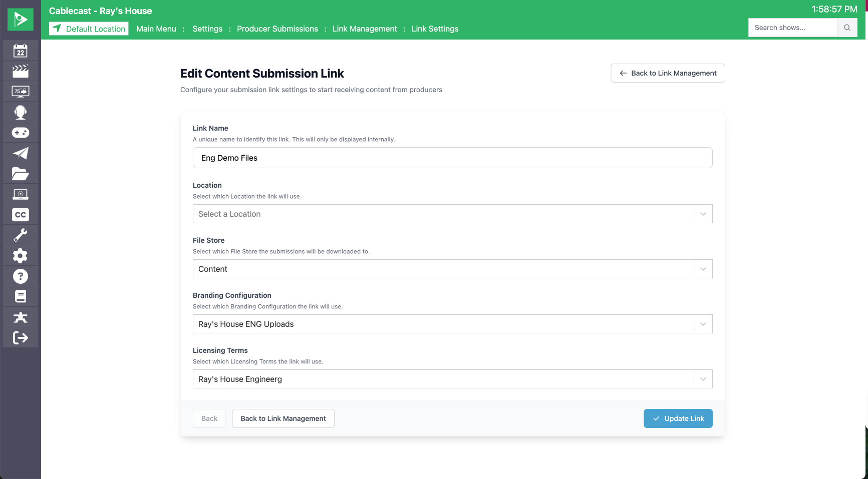
Task: Open the book documentation icon
Action: (21, 297)
